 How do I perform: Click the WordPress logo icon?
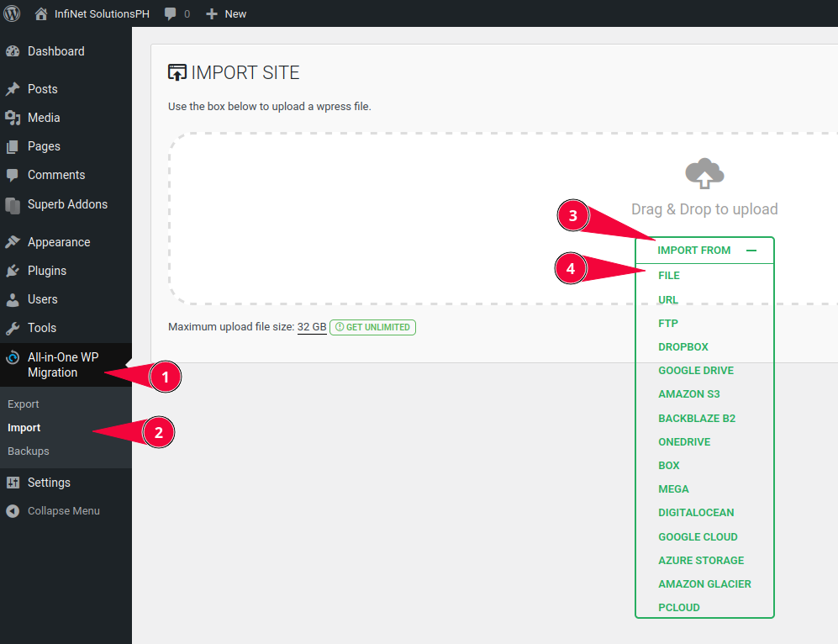(x=12, y=13)
